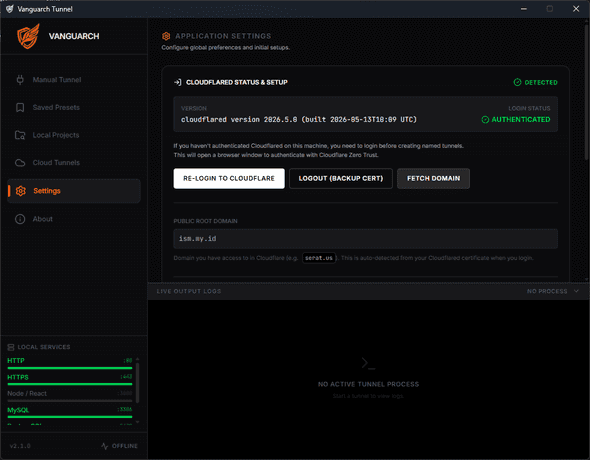This screenshot has height=460, width=590.
Task: Click the Live Output Logs header title
Action: [189, 291]
